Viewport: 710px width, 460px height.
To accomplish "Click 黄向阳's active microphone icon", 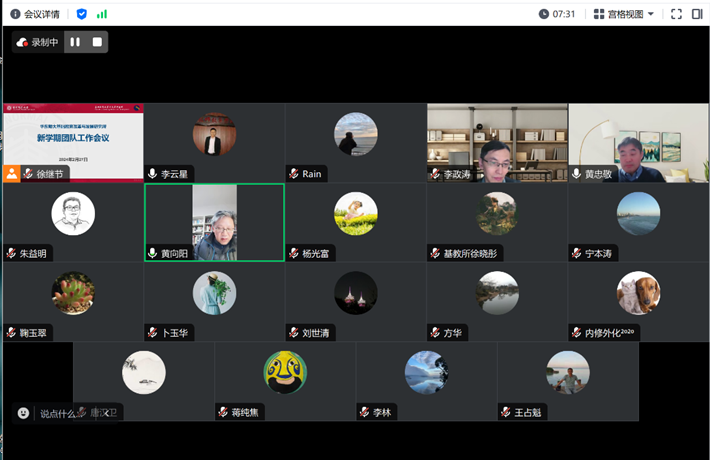I will (153, 254).
